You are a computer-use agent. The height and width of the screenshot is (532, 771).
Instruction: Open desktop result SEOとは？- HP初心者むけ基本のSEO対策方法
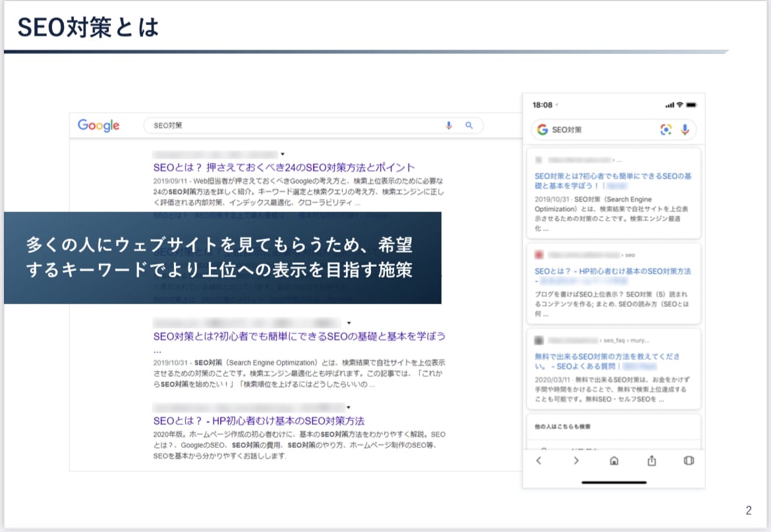258,421
